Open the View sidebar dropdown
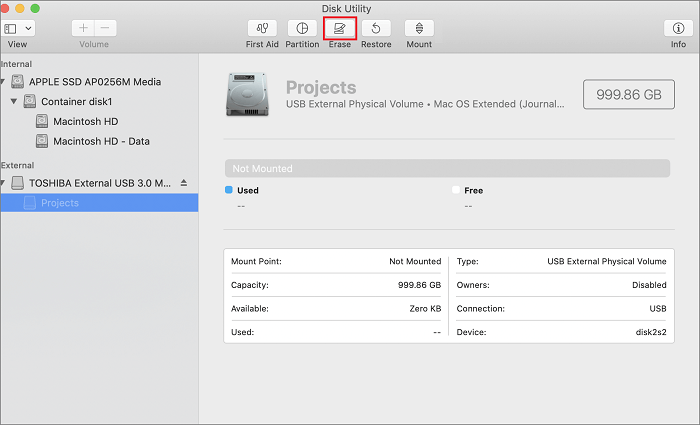Screen dimensions: 700x425 tap(18, 29)
